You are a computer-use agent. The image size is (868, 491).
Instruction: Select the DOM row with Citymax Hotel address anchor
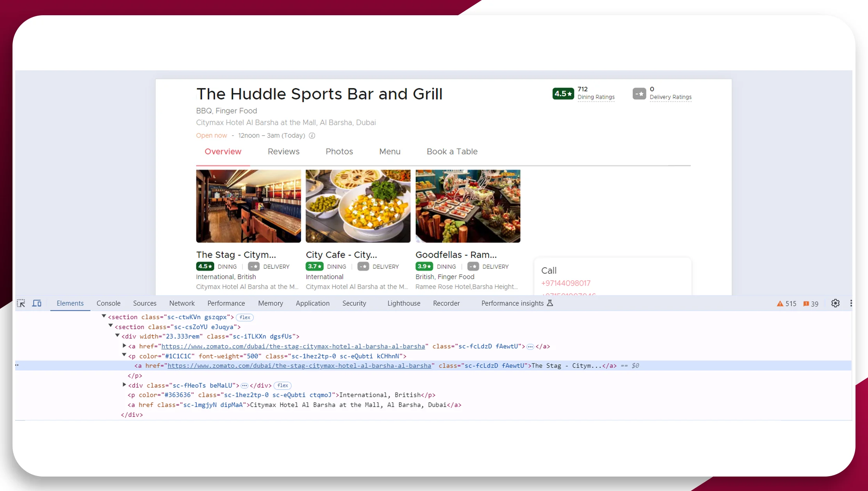[294, 405]
